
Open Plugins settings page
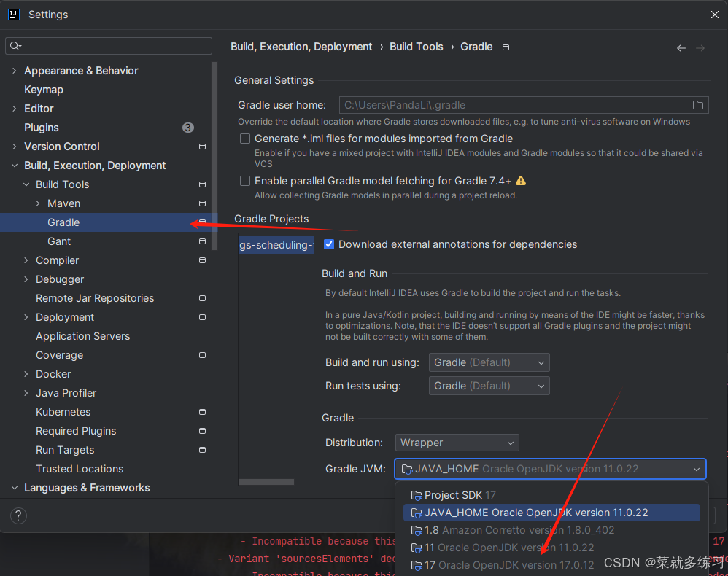42,127
